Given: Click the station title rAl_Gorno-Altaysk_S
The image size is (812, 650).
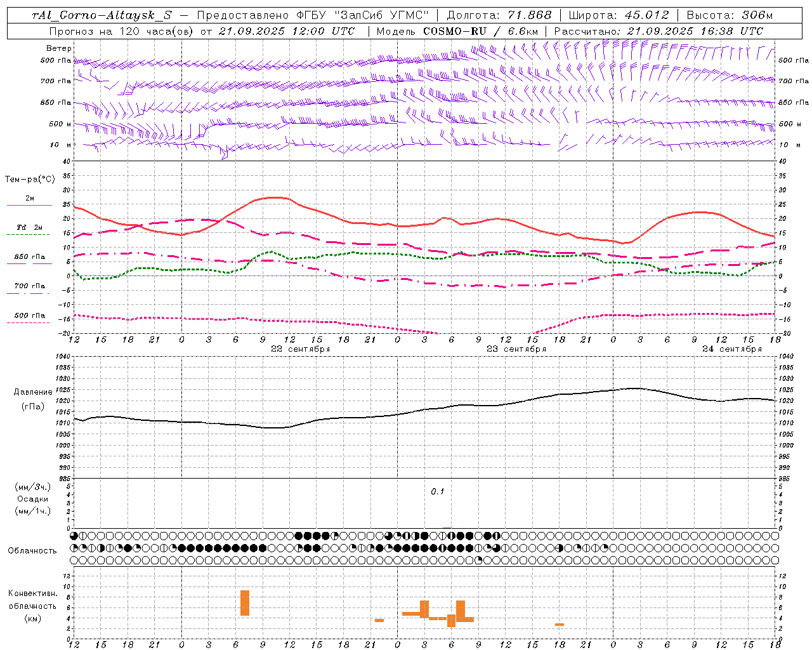Looking at the screenshot, I should click(101, 15).
